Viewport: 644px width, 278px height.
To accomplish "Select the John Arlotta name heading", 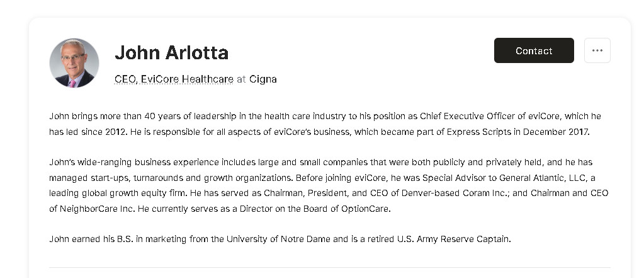I will pos(171,53).
